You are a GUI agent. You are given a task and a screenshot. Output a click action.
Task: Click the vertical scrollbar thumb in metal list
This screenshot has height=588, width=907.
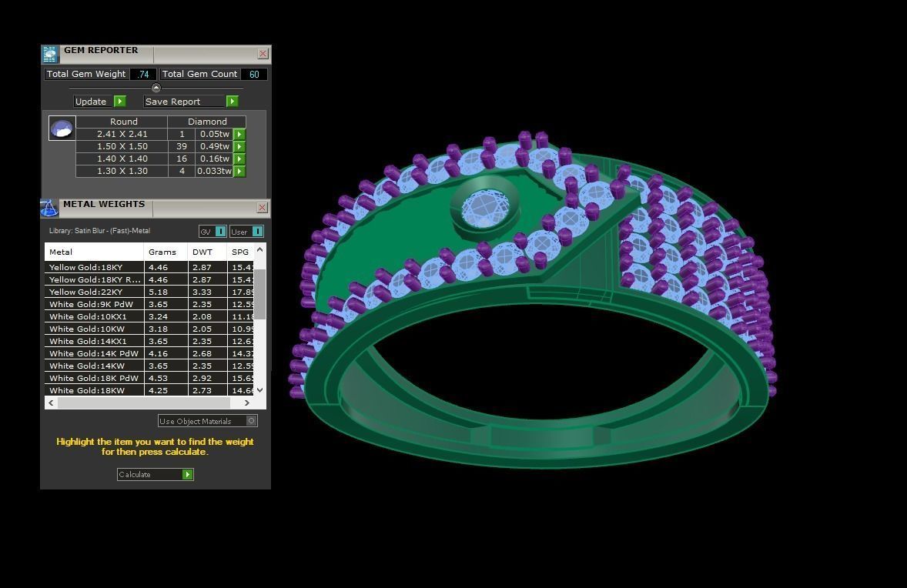pyautogui.click(x=259, y=294)
